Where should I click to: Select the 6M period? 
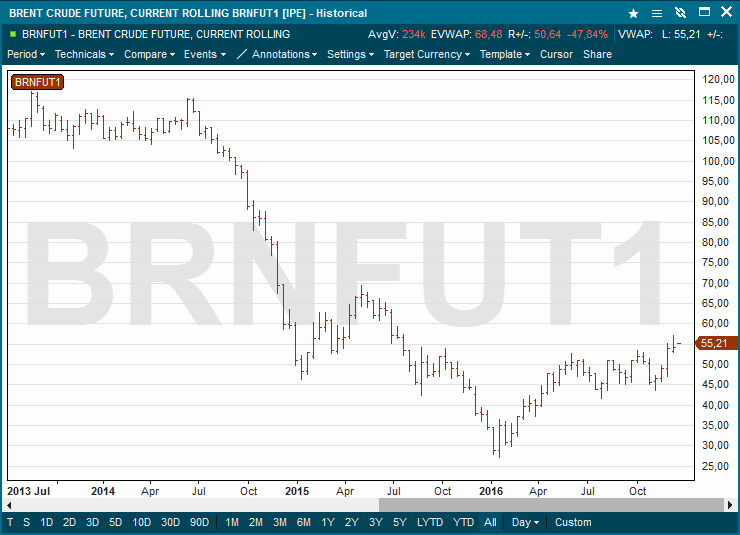(x=304, y=522)
